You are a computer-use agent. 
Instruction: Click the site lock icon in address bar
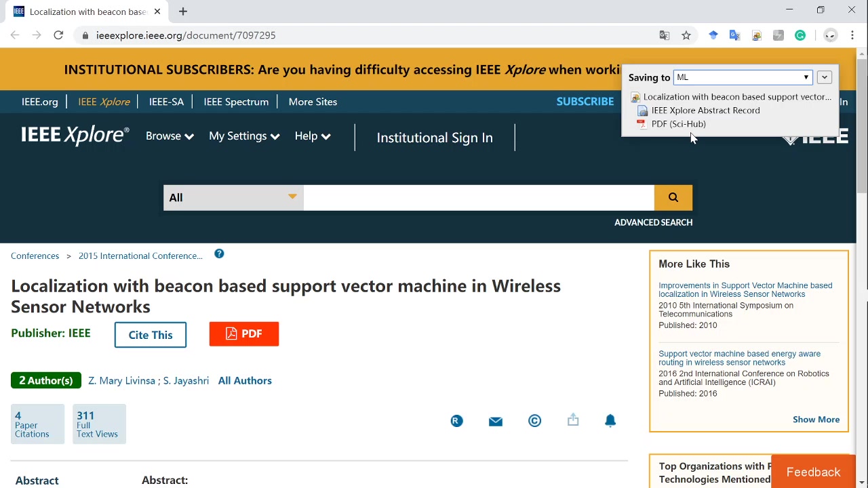(x=85, y=35)
